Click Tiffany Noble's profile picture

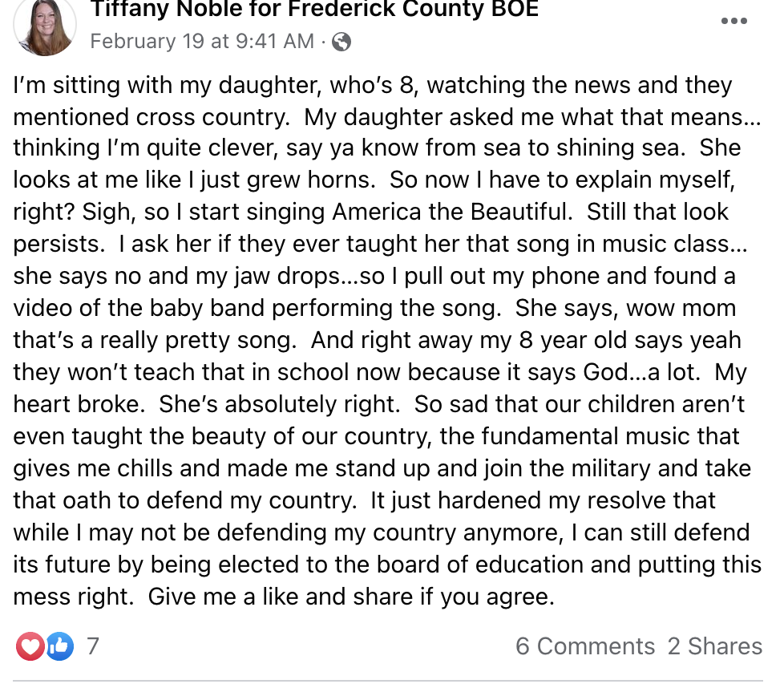pos(44,26)
